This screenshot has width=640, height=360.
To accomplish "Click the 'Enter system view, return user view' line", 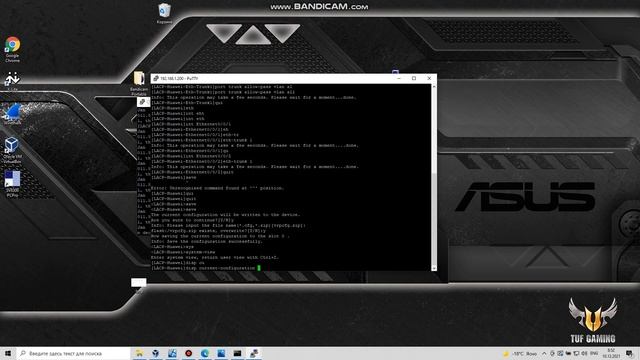I will [x=215, y=258].
